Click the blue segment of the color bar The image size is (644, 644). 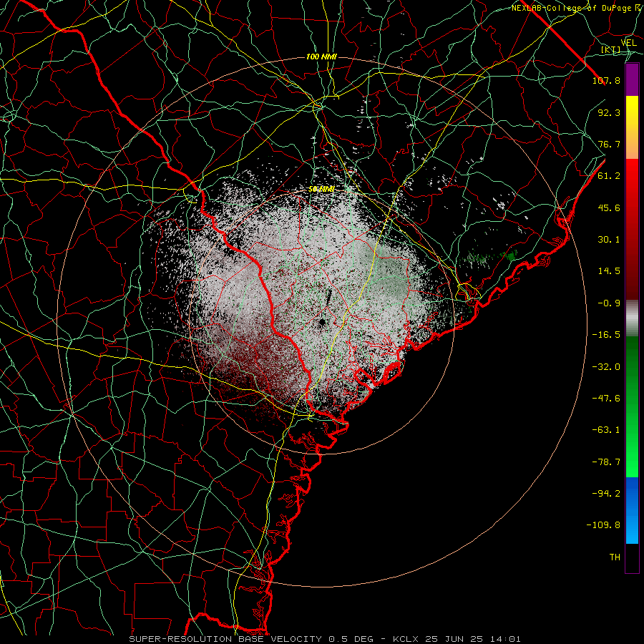click(x=632, y=510)
